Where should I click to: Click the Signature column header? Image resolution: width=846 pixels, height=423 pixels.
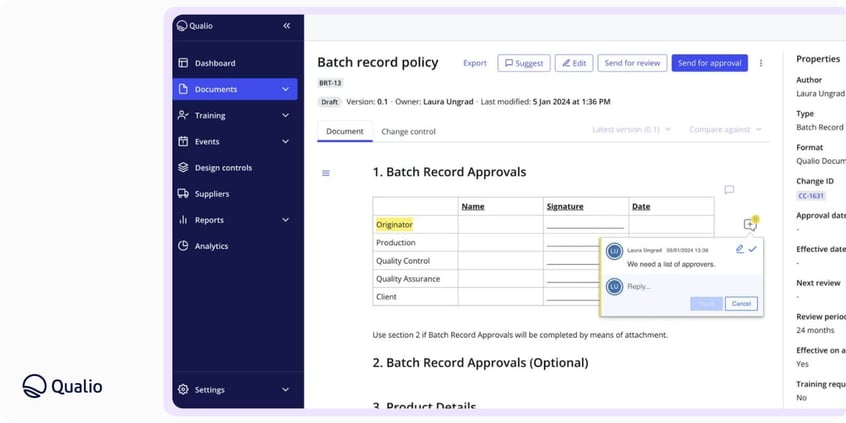click(565, 206)
